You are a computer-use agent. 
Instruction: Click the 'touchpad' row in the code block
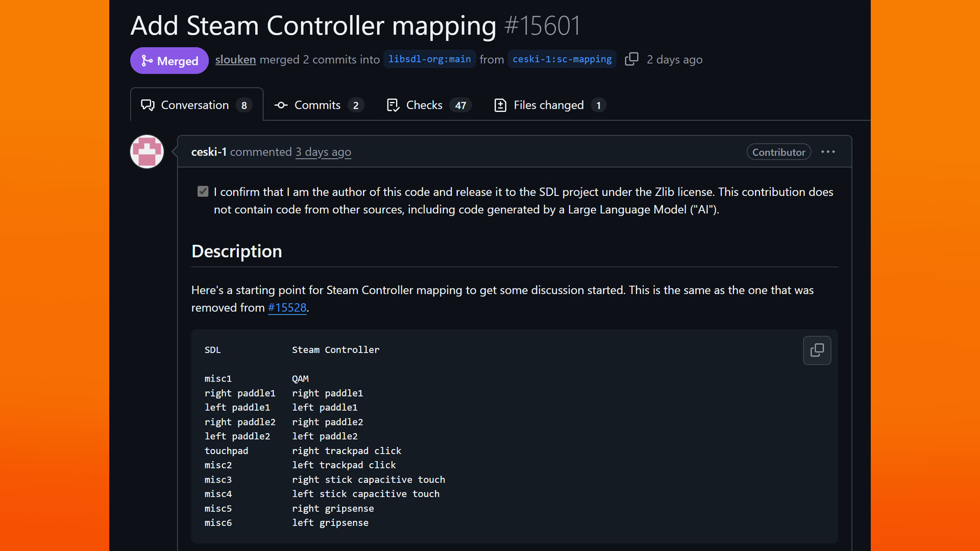tap(226, 451)
